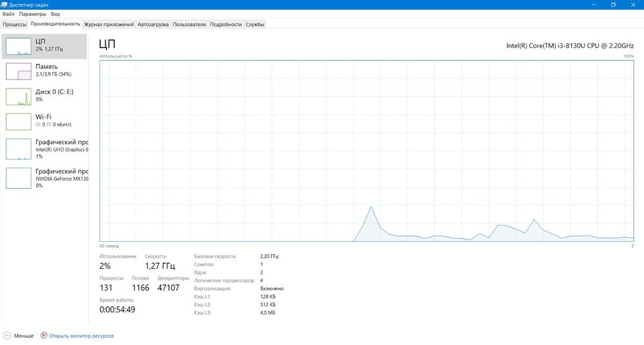The image size is (644, 345).
Task: Switch to the Службы tab
Action: coord(254,25)
